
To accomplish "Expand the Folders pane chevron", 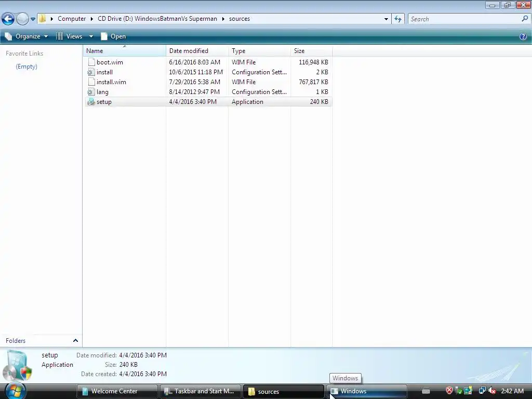I will 75,340.
